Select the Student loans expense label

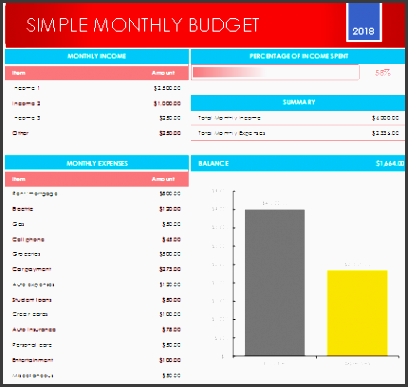pyautogui.click(x=32, y=300)
